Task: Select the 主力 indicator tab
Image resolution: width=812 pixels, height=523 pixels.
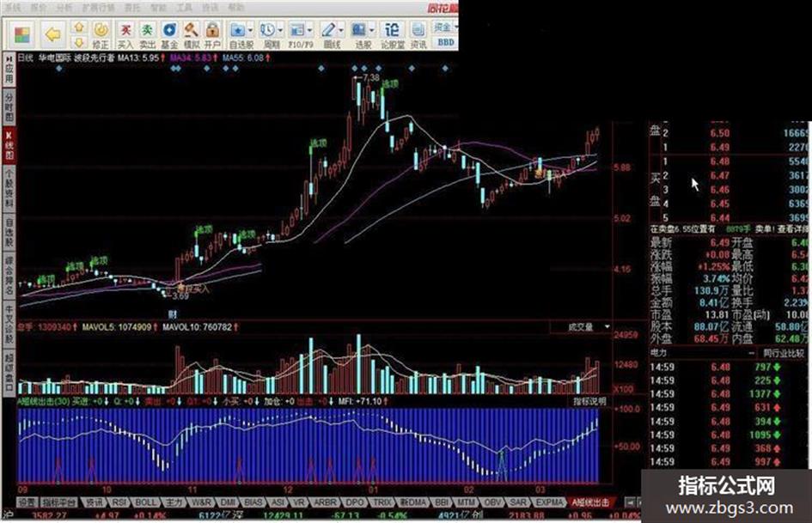Action: (174, 502)
